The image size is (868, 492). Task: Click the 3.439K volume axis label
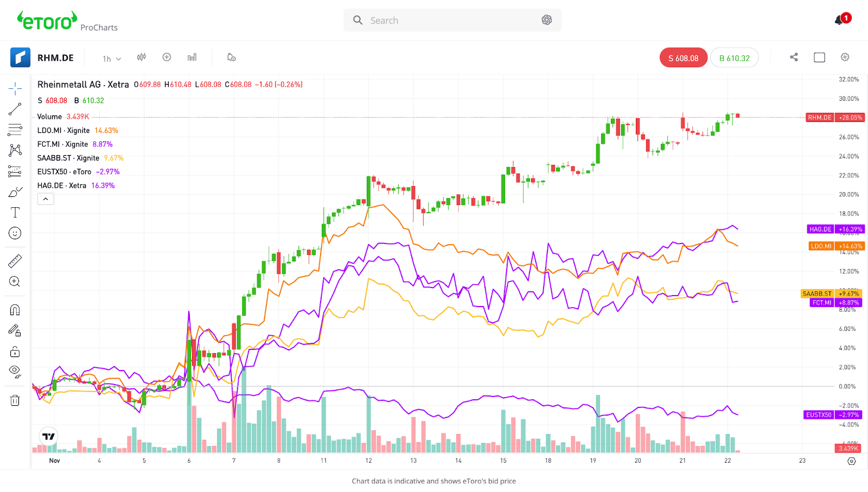(x=848, y=448)
